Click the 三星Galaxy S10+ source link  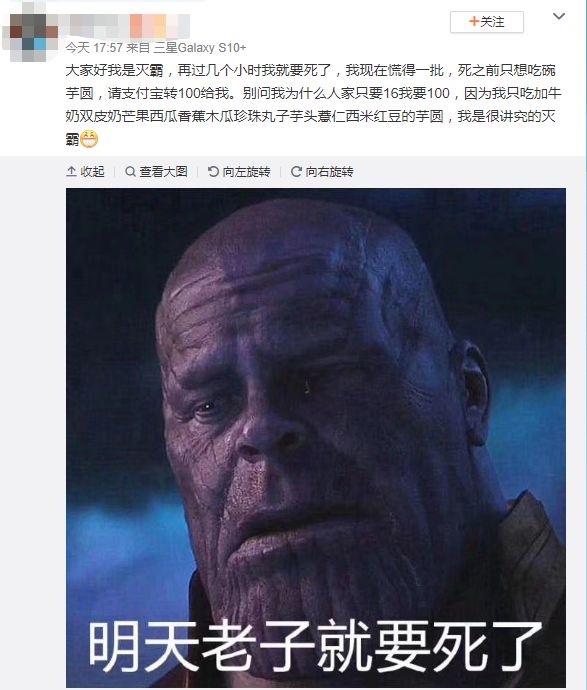coord(199,48)
